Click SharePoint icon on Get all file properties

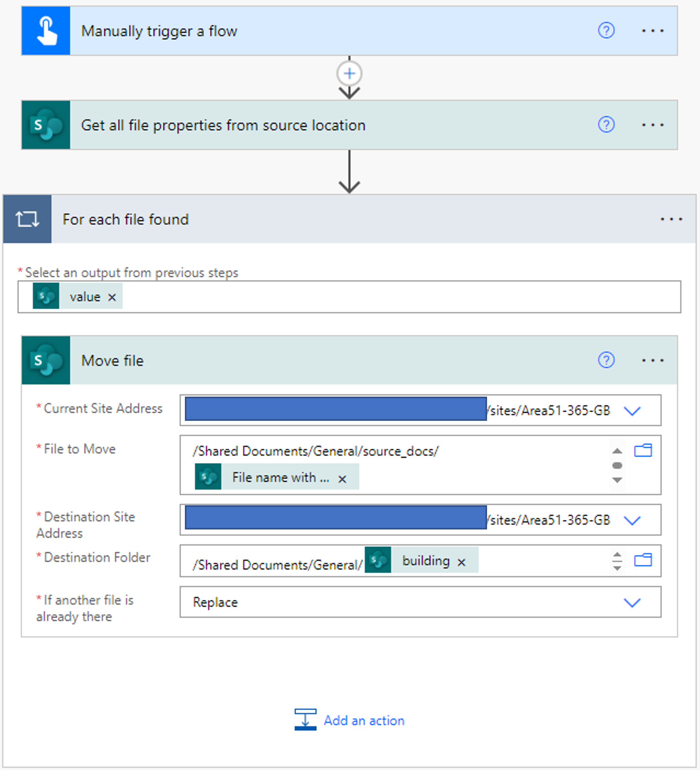(x=46, y=125)
